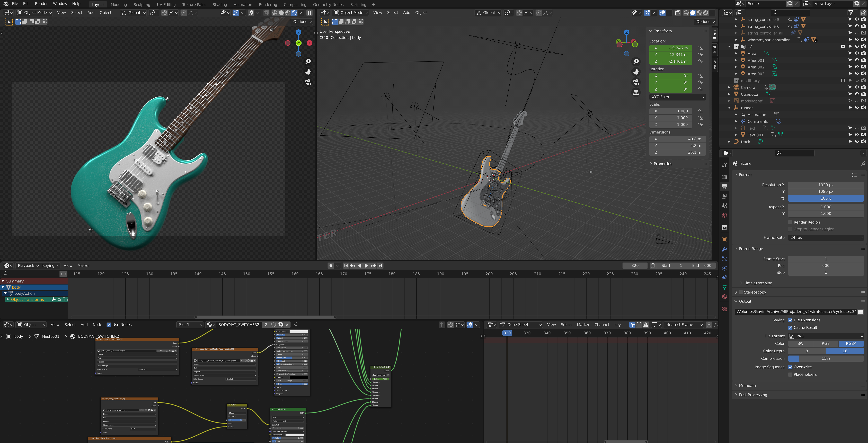The image size is (868, 443).
Task: Toggle orthographic grid view icon in right viewport
Action: (x=636, y=92)
